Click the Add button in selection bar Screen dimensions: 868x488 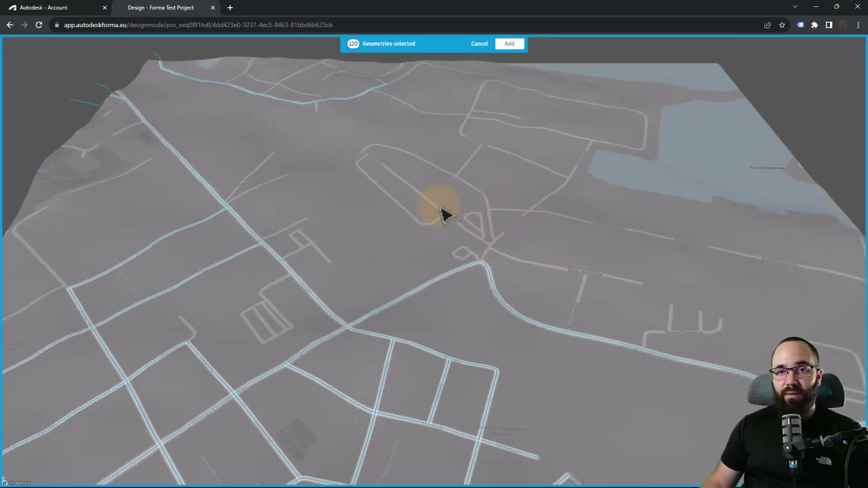pos(509,43)
